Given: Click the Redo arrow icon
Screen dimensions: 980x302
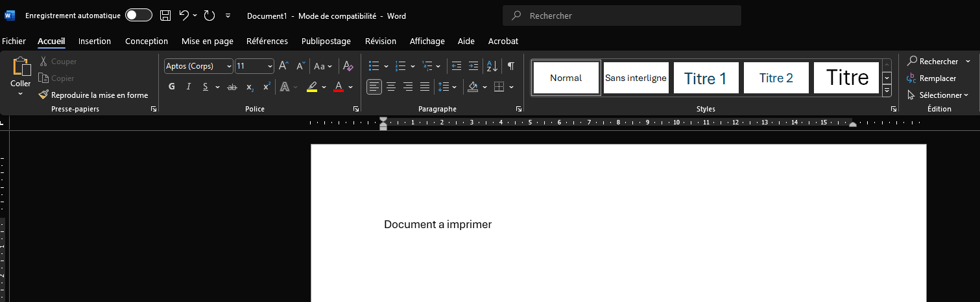Looking at the screenshot, I should click(209, 16).
